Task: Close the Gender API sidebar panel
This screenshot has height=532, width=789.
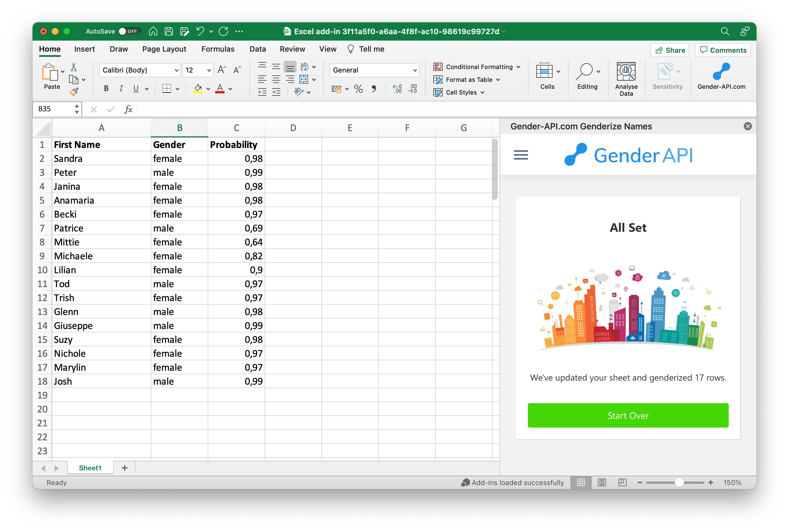Action: click(x=748, y=125)
